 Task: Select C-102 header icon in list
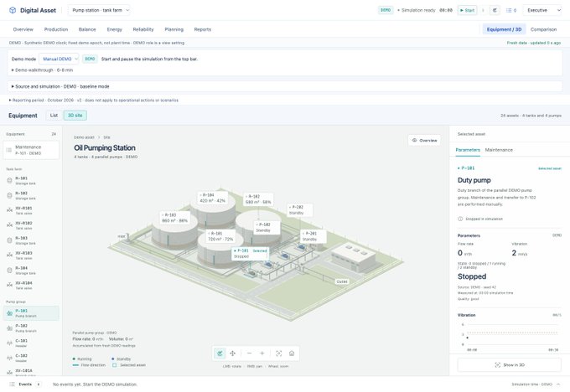click(x=9, y=358)
